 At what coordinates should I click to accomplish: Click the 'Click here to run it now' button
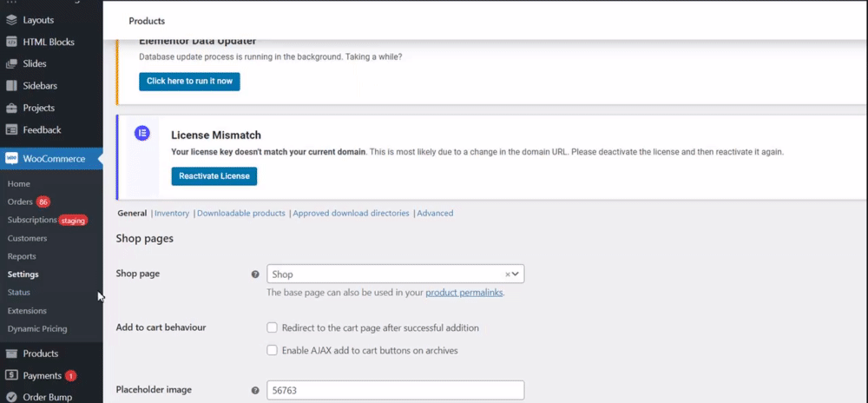click(189, 82)
